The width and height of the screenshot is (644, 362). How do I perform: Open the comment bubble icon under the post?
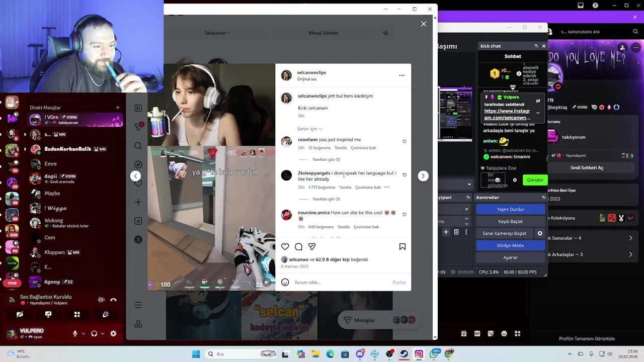click(x=298, y=247)
